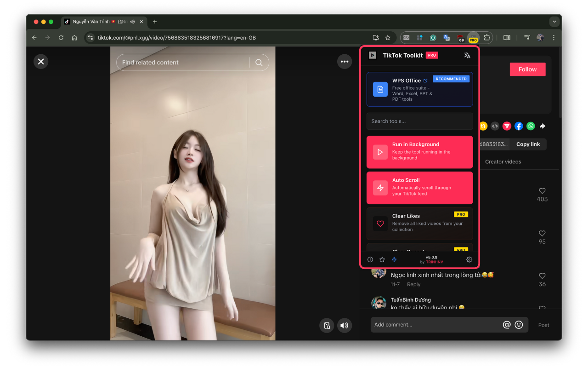The height and width of the screenshot is (368, 588).
Task: Open toolkit settings gear icon
Action: 469,259
